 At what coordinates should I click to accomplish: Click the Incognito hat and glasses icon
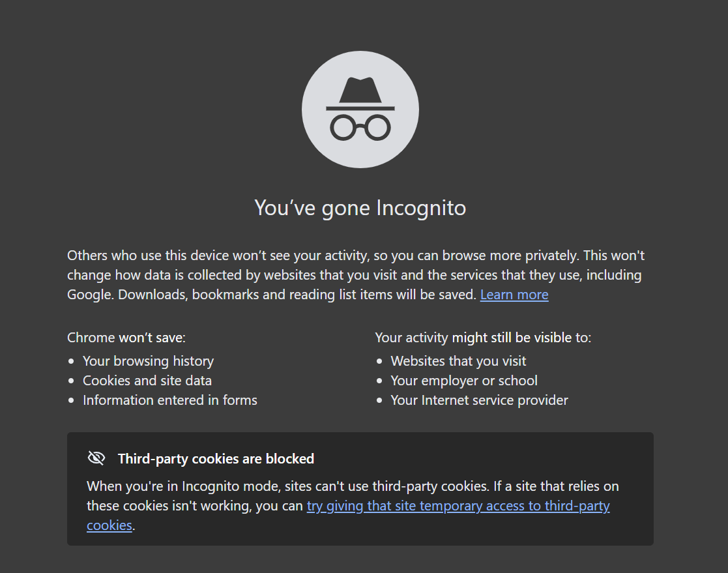360,110
